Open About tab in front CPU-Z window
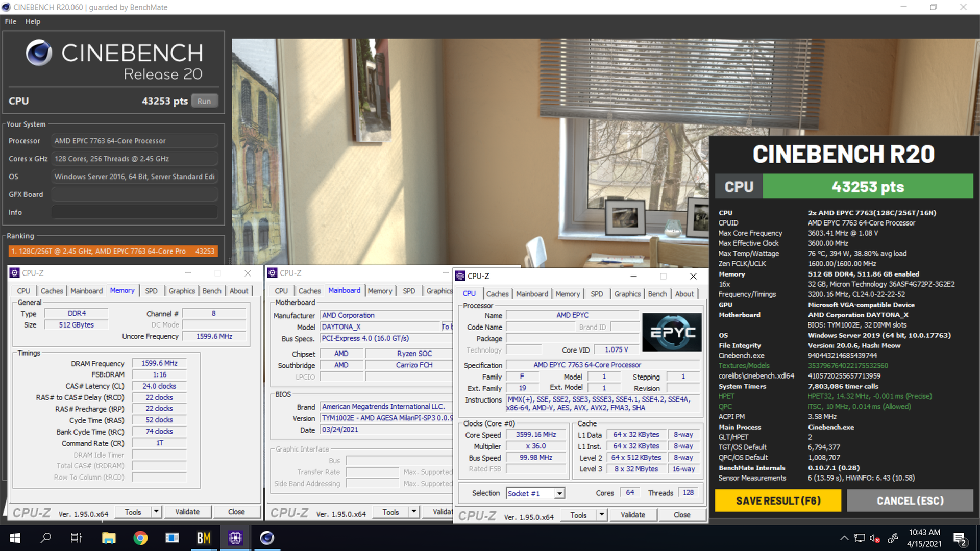This screenshot has width=980, height=551. point(684,294)
